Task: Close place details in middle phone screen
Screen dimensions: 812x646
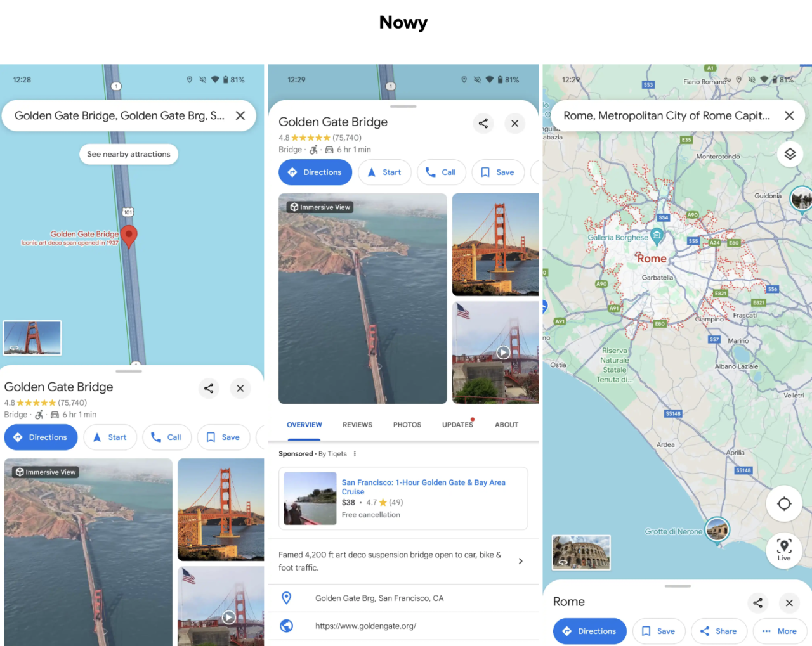Action: click(x=515, y=123)
